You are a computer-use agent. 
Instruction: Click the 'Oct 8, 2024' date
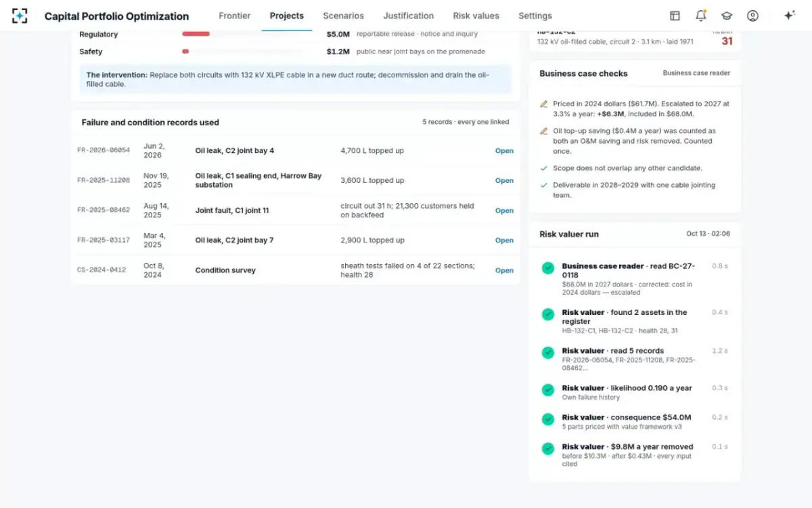click(x=154, y=270)
